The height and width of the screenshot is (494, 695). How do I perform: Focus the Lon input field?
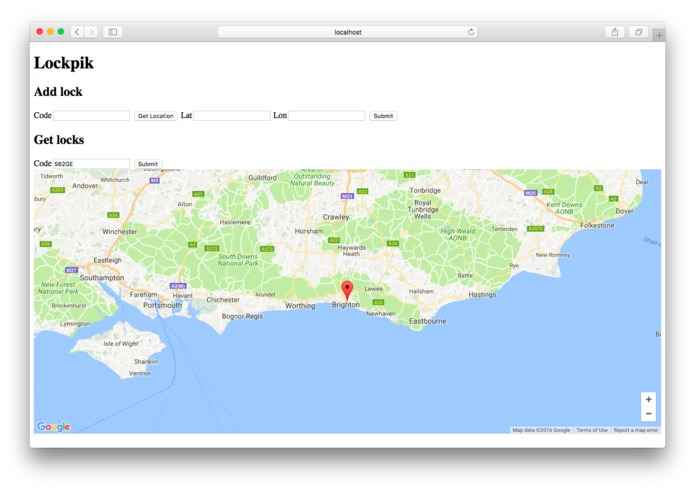click(x=327, y=116)
